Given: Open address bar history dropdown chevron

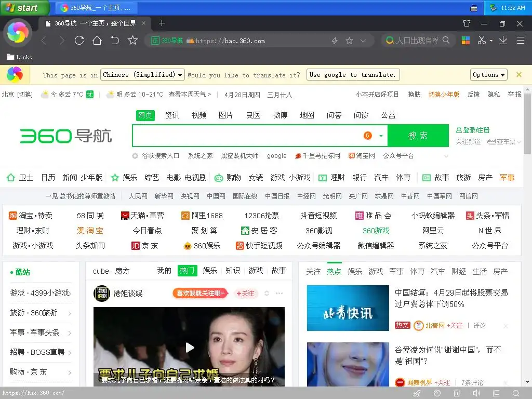Looking at the screenshot, I should click(x=363, y=41).
